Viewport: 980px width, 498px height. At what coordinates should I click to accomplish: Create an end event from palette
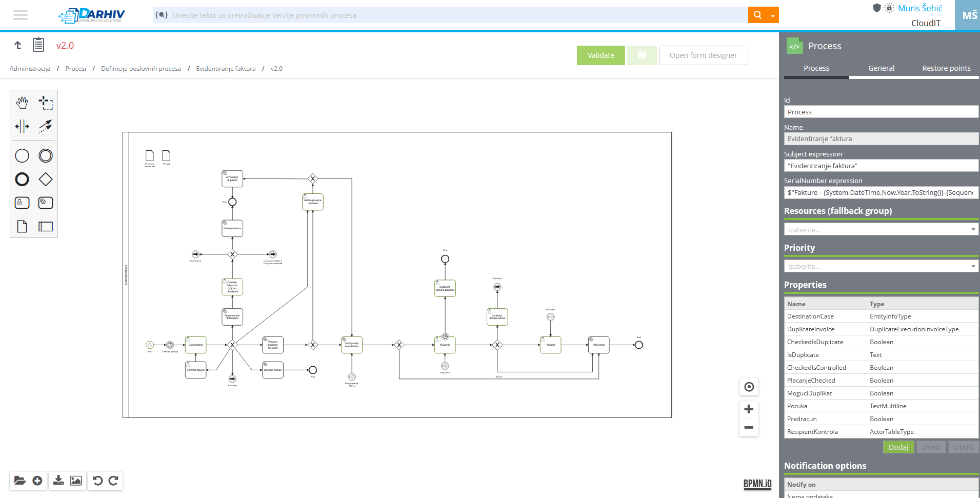(22, 179)
